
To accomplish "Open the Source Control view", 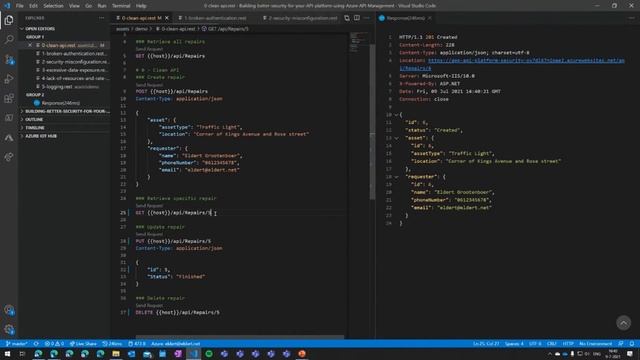I will pyautogui.click(x=9, y=60).
